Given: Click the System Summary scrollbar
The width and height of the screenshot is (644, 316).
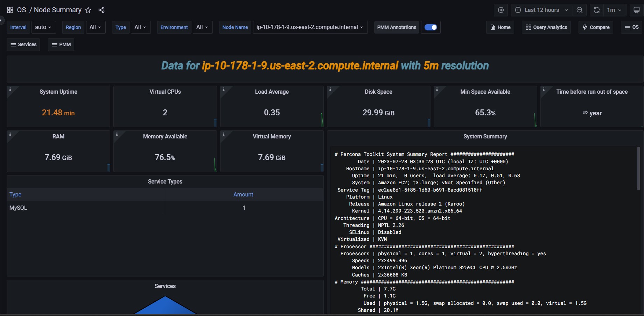Looking at the screenshot, I should [x=638, y=168].
